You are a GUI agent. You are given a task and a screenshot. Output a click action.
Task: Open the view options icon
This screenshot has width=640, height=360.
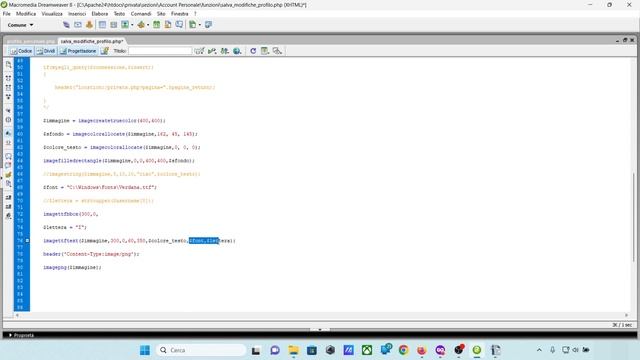click(265, 51)
